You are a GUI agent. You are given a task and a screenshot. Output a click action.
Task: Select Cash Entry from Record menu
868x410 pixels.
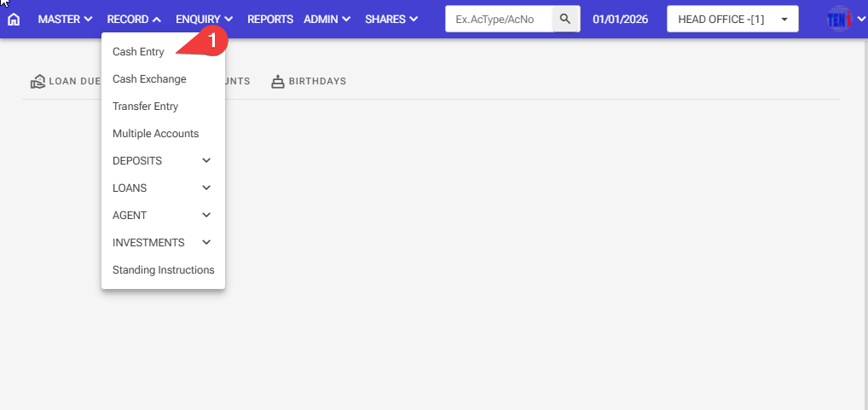[138, 52]
